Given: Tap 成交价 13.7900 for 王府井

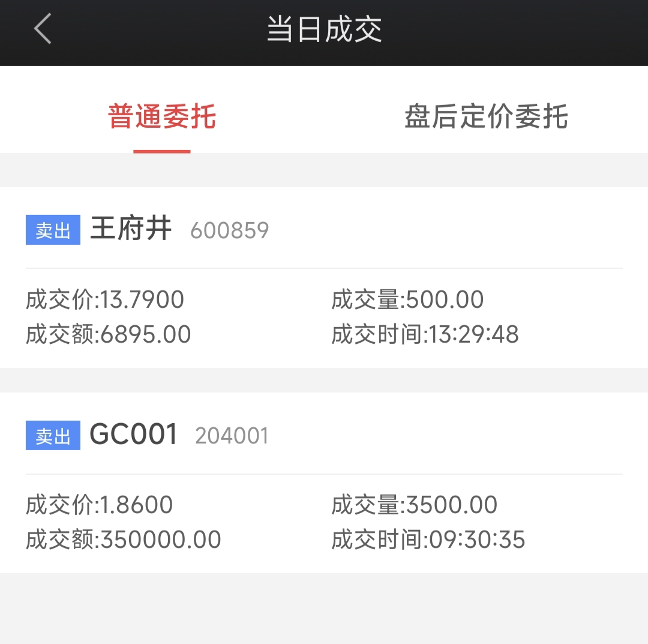Looking at the screenshot, I should (105, 299).
